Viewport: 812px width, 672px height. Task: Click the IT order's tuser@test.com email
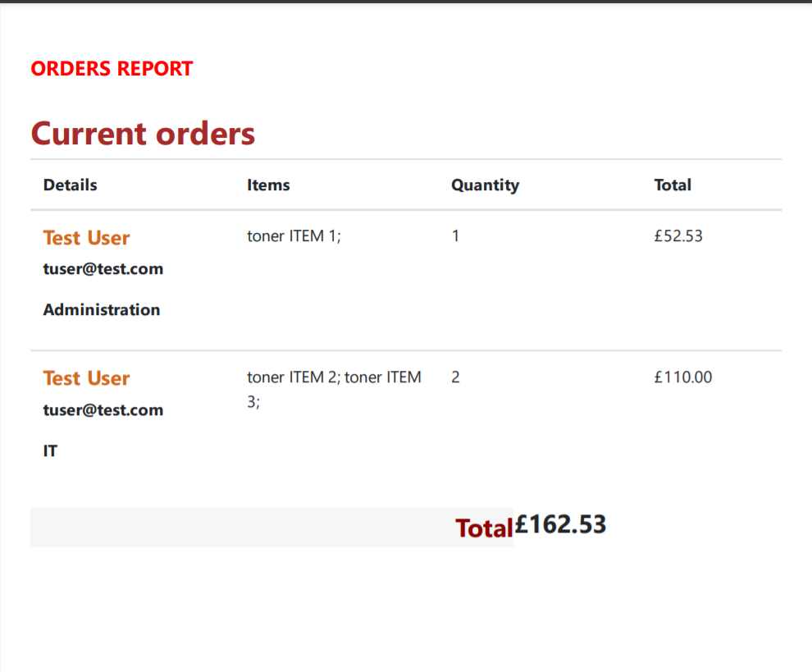[103, 409]
